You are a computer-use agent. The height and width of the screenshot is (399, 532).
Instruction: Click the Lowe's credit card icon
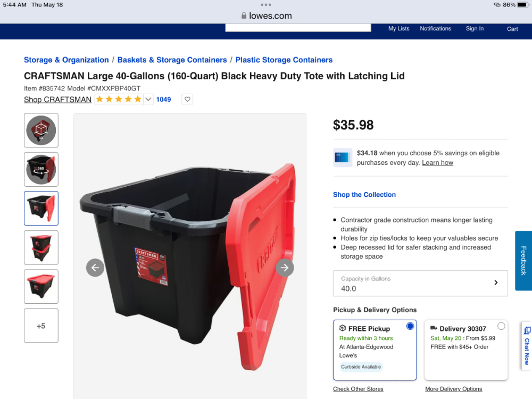tap(342, 158)
